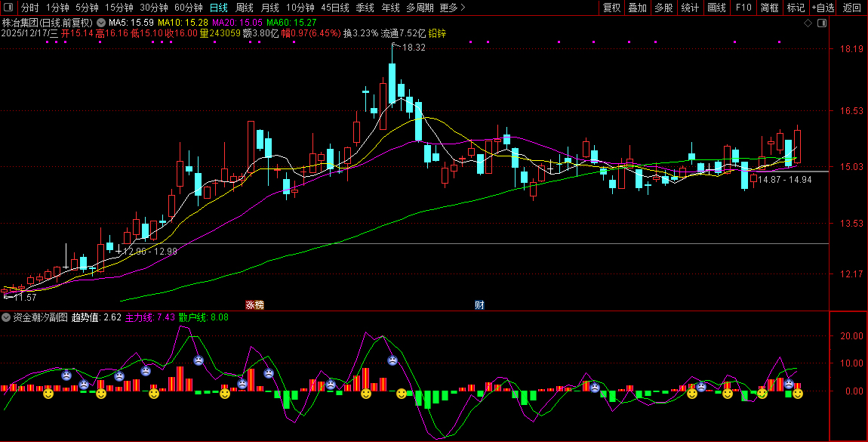Open the main chart indicator dropdown beside 株冶集团

tap(100, 23)
